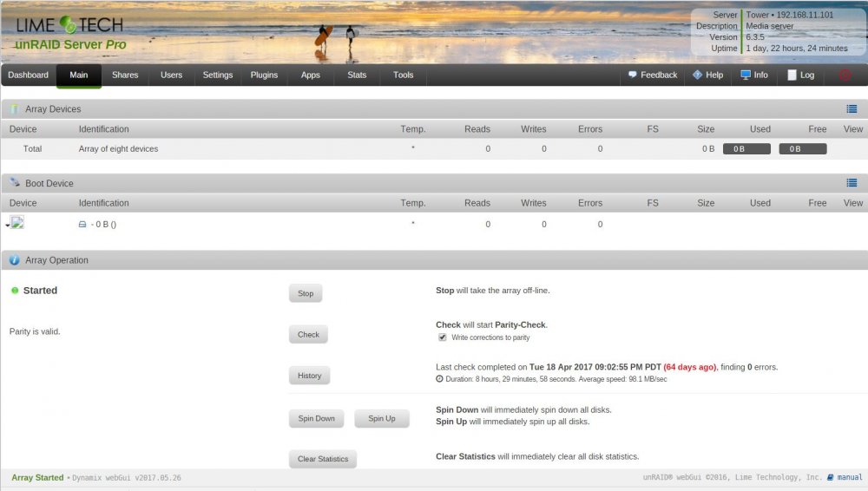The width and height of the screenshot is (868, 491).
Task: Open Help from the navbar
Action: point(708,75)
